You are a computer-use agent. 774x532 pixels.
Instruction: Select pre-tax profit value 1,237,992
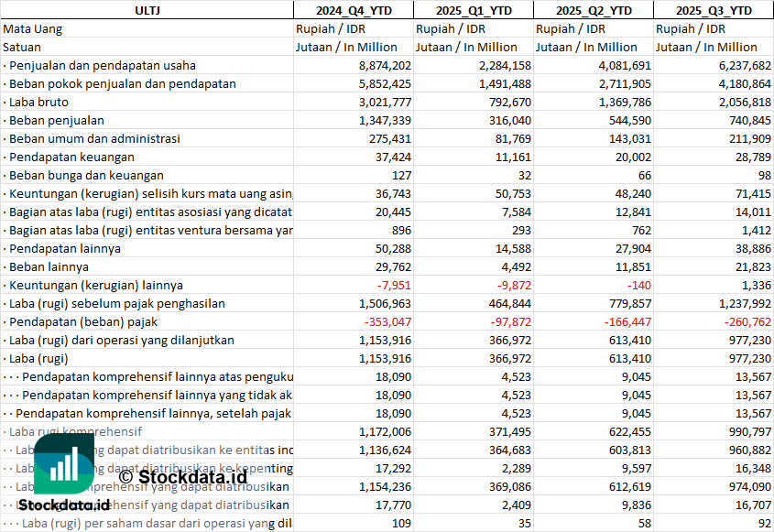point(745,303)
